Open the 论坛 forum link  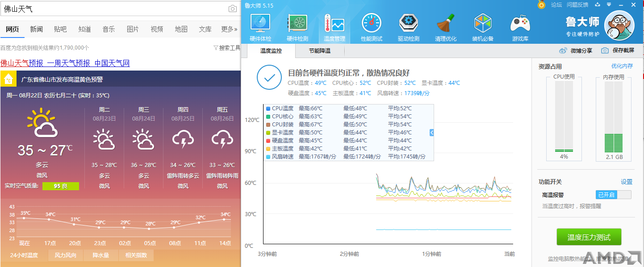click(x=556, y=5)
